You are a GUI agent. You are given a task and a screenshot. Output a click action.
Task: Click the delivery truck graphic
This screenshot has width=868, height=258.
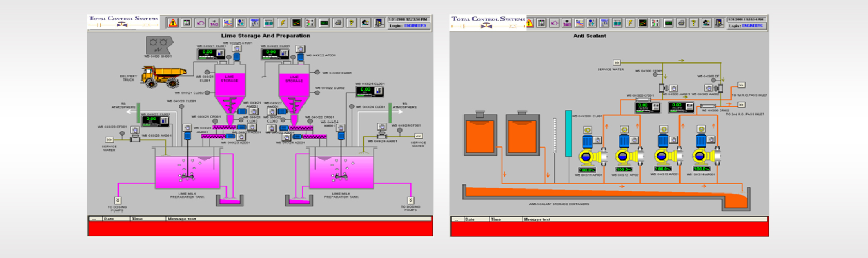pos(163,76)
